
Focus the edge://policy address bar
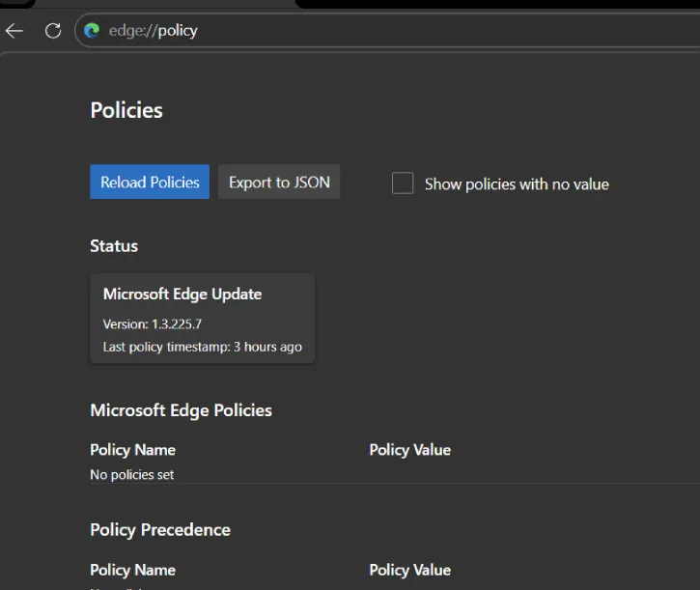[x=387, y=30]
